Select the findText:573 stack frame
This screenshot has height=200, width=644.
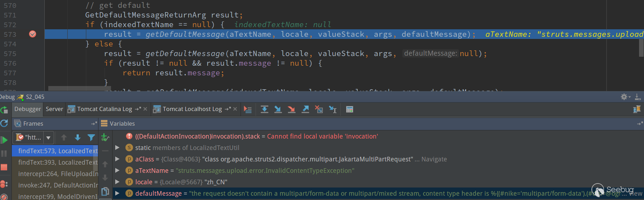point(55,151)
